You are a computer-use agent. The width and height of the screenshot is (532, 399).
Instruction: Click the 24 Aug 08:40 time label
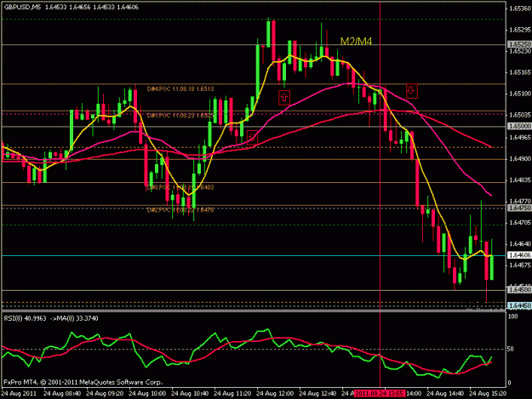62,394
